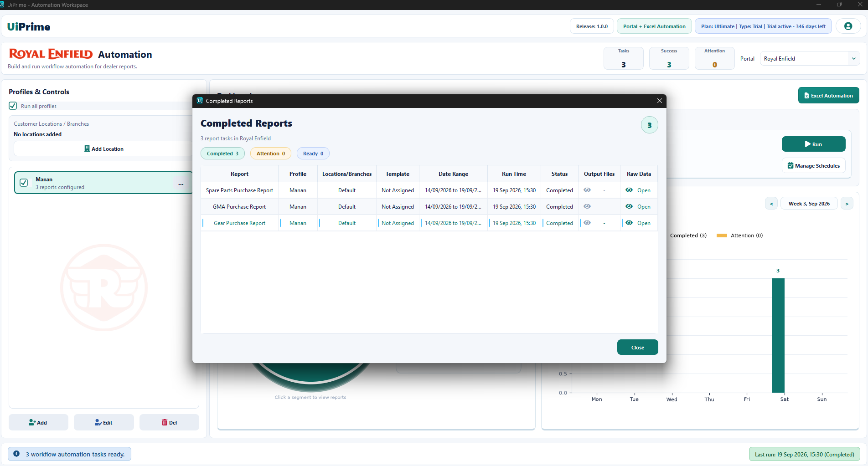
Task: Close the Completed Reports dialog with X
Action: [659, 101]
